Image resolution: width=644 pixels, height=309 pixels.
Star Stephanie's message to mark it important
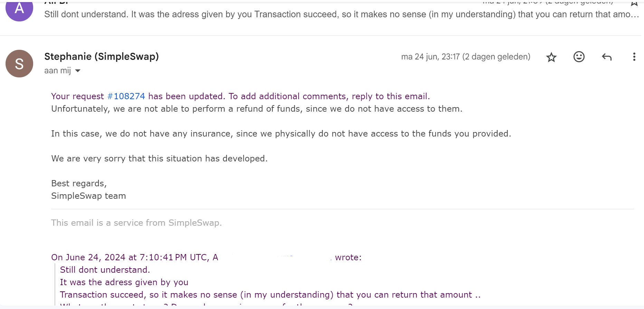[x=551, y=57]
